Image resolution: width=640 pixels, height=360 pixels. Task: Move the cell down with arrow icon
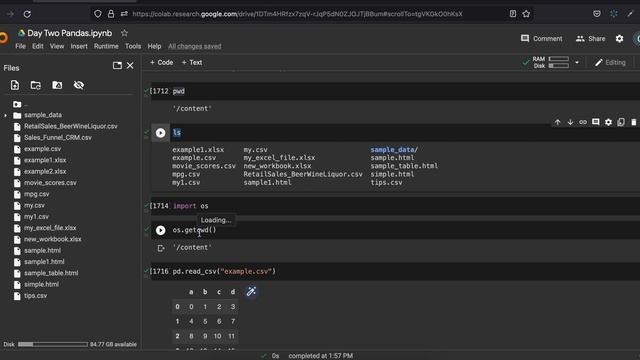570,122
